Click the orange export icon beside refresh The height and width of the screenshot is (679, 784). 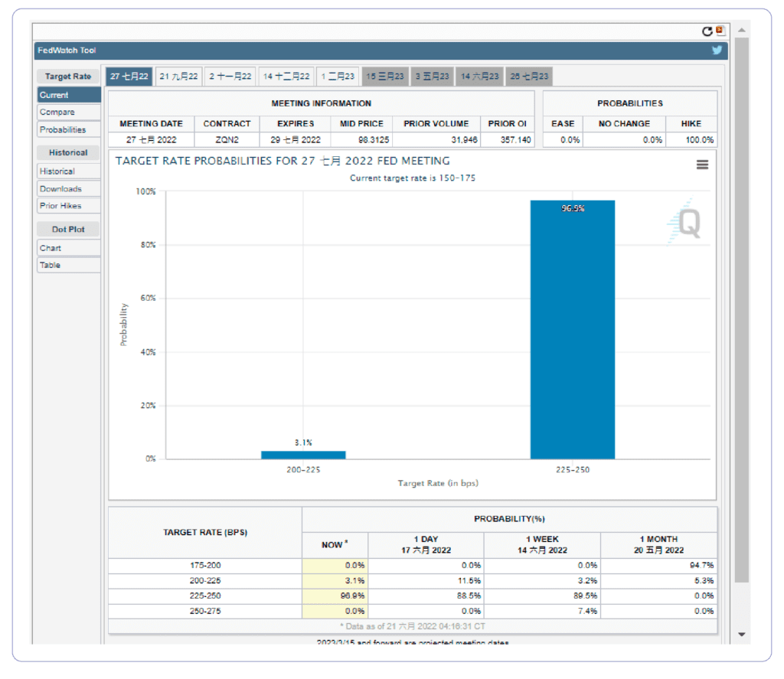tap(720, 31)
